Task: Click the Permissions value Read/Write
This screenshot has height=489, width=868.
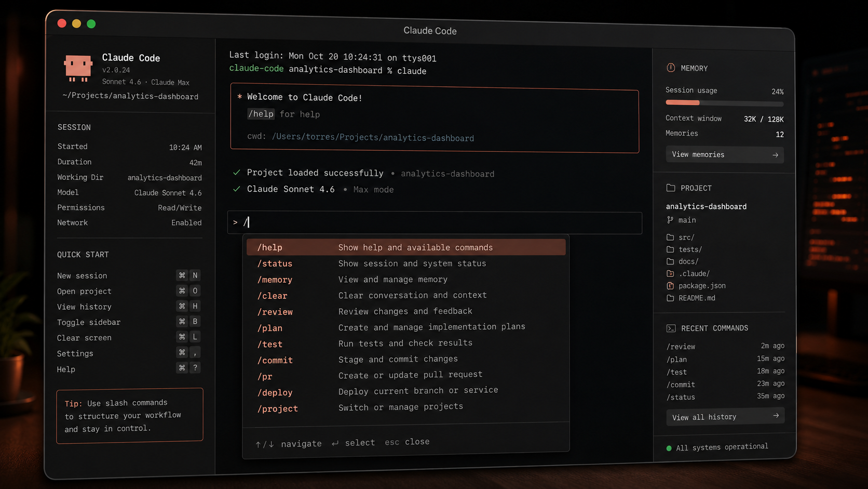Action: pyautogui.click(x=180, y=208)
